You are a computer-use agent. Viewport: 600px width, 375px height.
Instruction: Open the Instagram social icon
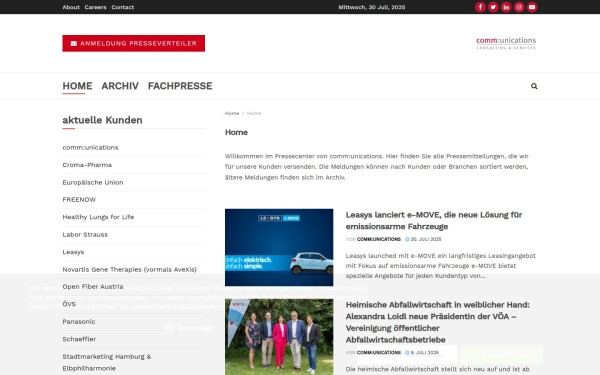(x=519, y=7)
